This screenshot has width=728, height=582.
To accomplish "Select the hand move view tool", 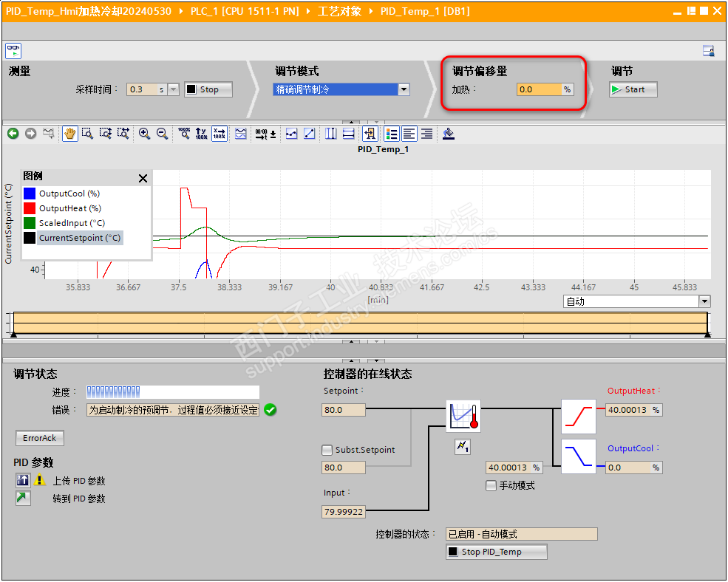I will click(x=70, y=134).
